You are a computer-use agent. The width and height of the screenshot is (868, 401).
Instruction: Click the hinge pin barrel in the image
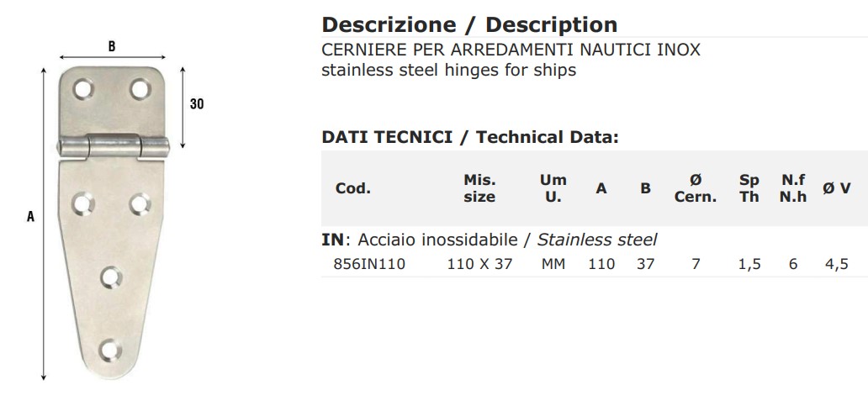[x=114, y=147]
